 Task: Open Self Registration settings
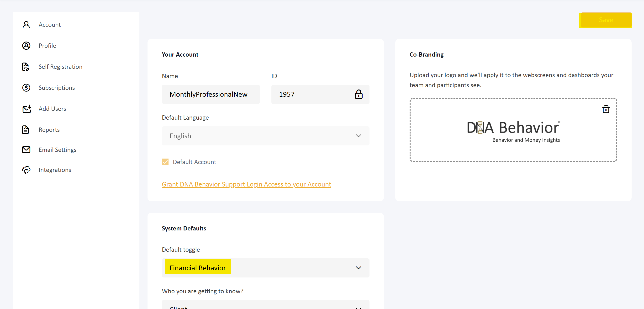point(60,67)
